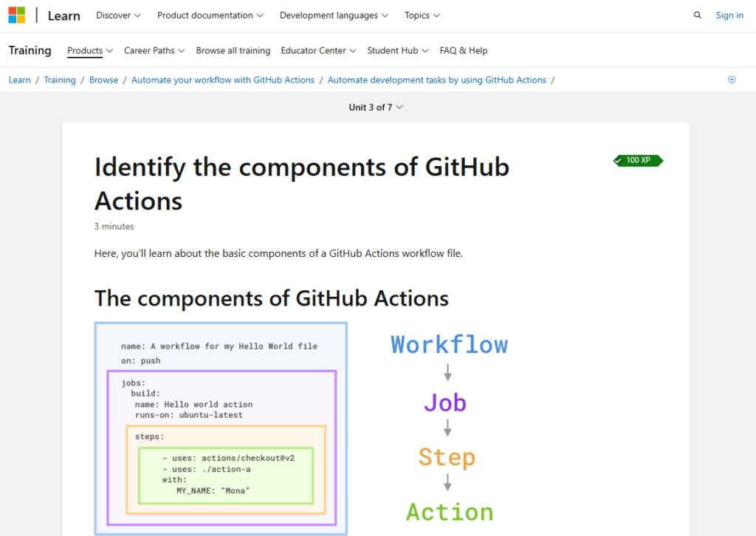
Task: Open the Products dropdown
Action: pos(89,51)
